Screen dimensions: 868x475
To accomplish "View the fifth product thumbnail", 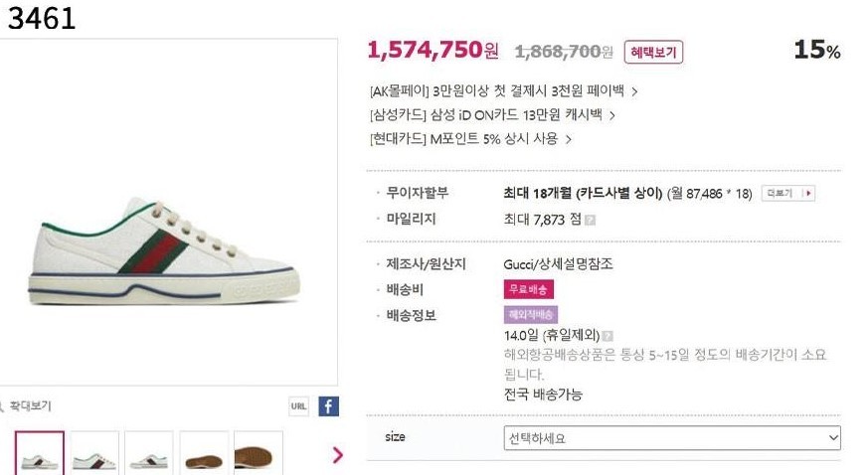I will click(258, 454).
